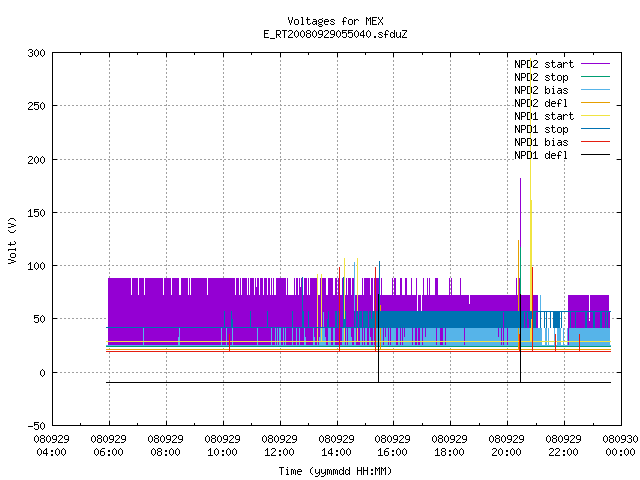Viewport: 640px width, 480px height.
Task: Click the 'NPD1 start' legend label
Action: click(544, 116)
